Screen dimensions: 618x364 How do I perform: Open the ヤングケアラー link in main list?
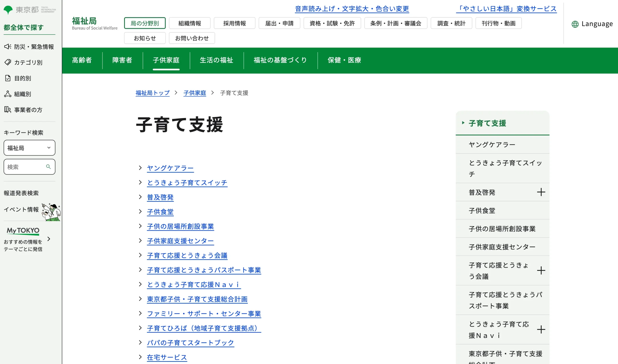click(x=170, y=168)
